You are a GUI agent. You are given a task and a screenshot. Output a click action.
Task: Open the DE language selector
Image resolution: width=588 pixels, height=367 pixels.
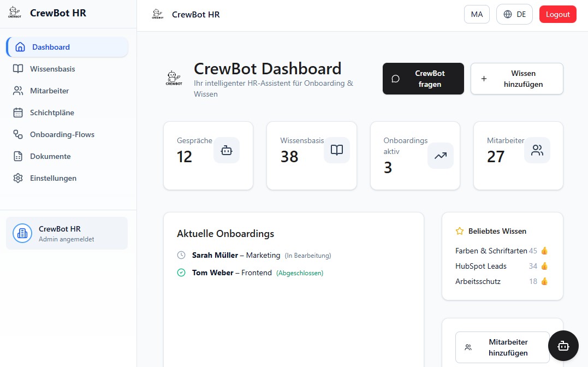pos(514,14)
